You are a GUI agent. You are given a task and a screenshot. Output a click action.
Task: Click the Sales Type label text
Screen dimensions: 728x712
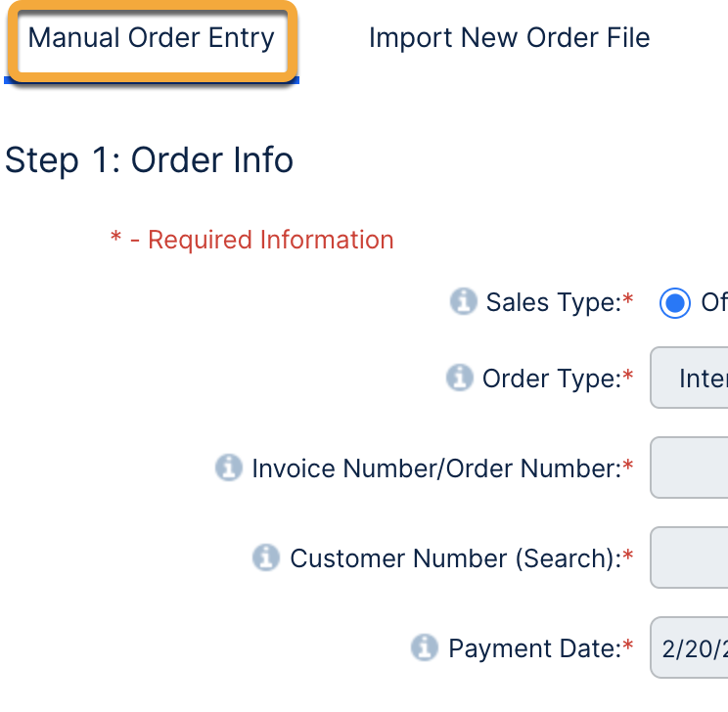pos(554,303)
